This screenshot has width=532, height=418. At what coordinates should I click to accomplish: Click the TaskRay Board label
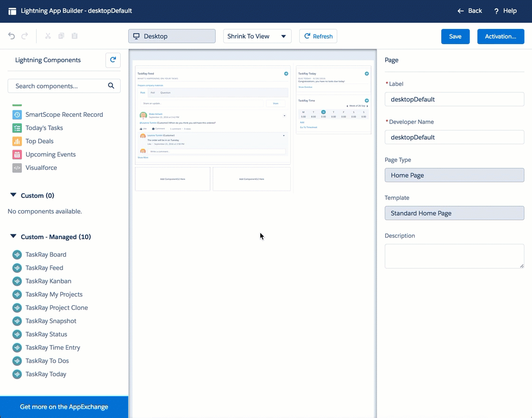click(46, 255)
